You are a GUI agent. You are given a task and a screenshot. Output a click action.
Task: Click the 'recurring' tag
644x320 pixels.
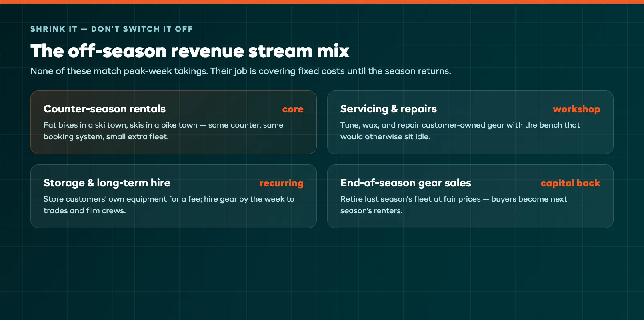281,183
